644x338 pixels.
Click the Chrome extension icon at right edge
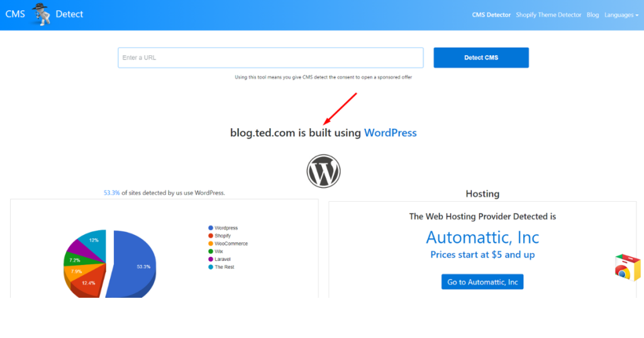[x=628, y=268]
